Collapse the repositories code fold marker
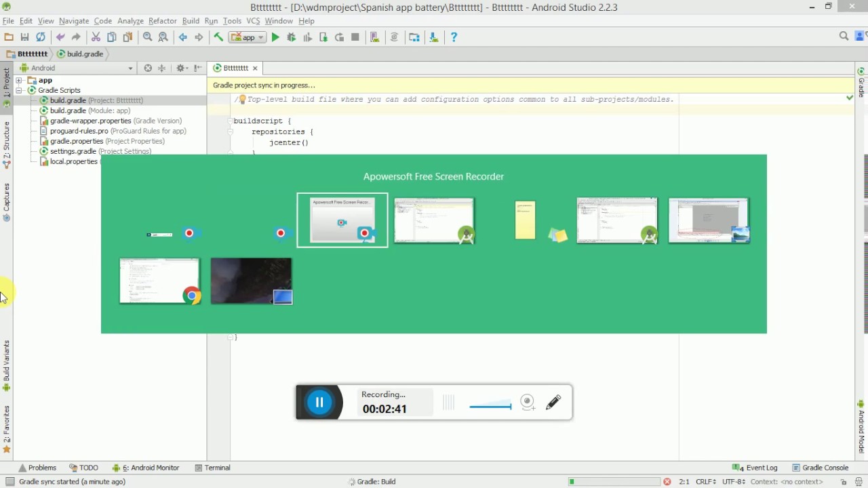The image size is (868, 488). [230, 131]
